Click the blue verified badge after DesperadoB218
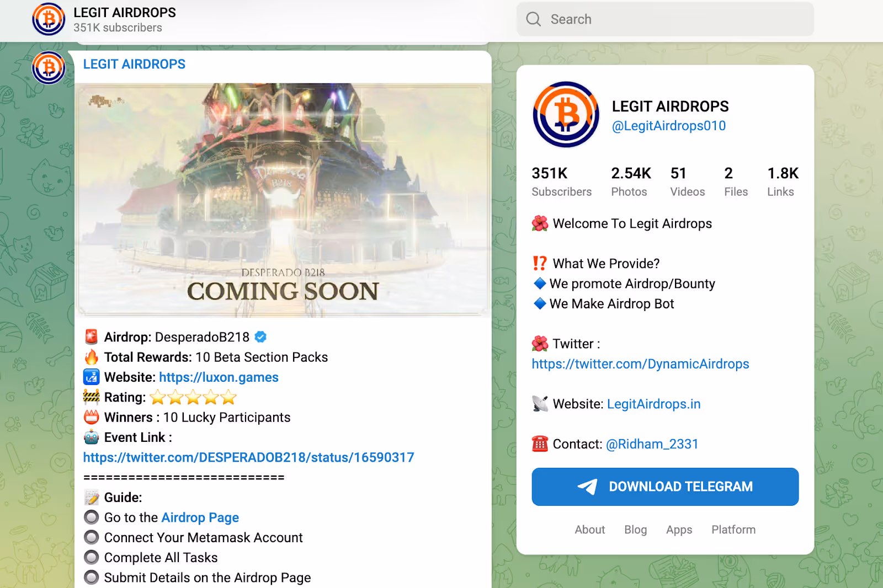883x588 pixels. [x=260, y=336]
